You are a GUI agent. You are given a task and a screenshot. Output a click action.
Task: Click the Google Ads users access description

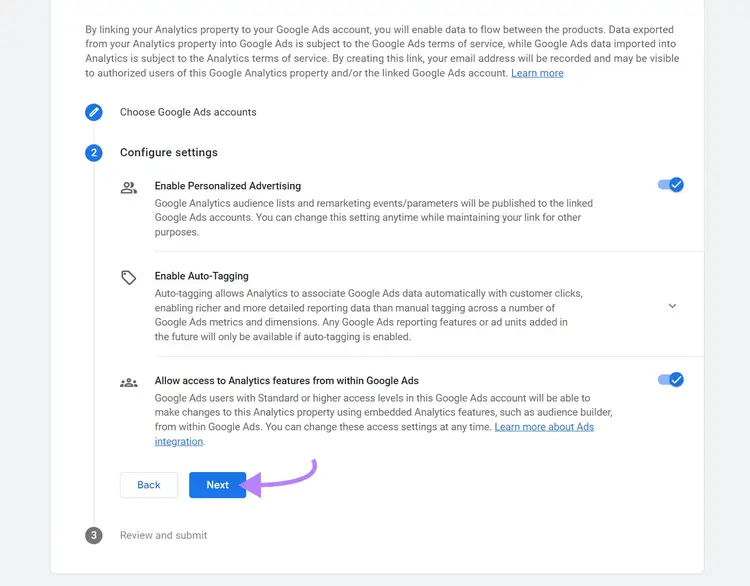(383, 420)
